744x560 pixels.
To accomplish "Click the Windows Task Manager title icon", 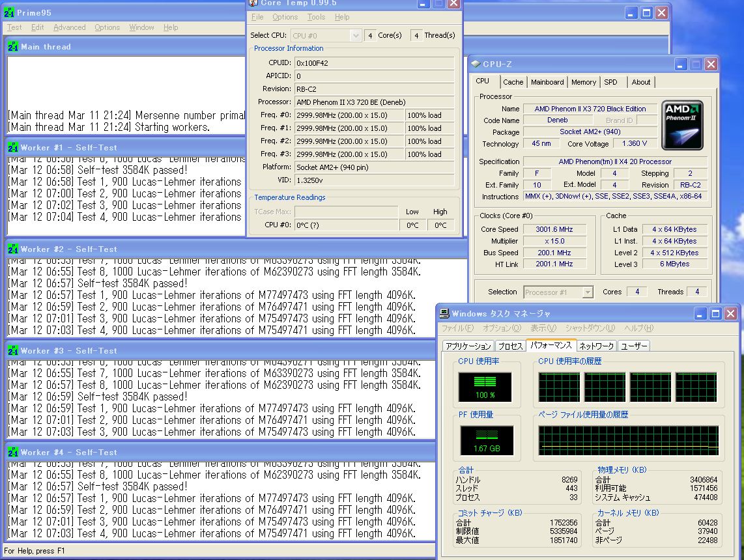I will 444,314.
